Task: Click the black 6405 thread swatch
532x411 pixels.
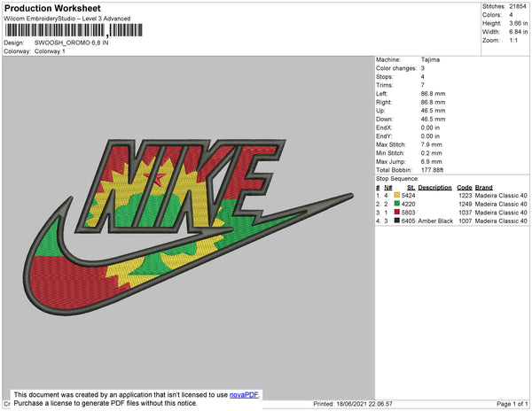Action: 396,221
